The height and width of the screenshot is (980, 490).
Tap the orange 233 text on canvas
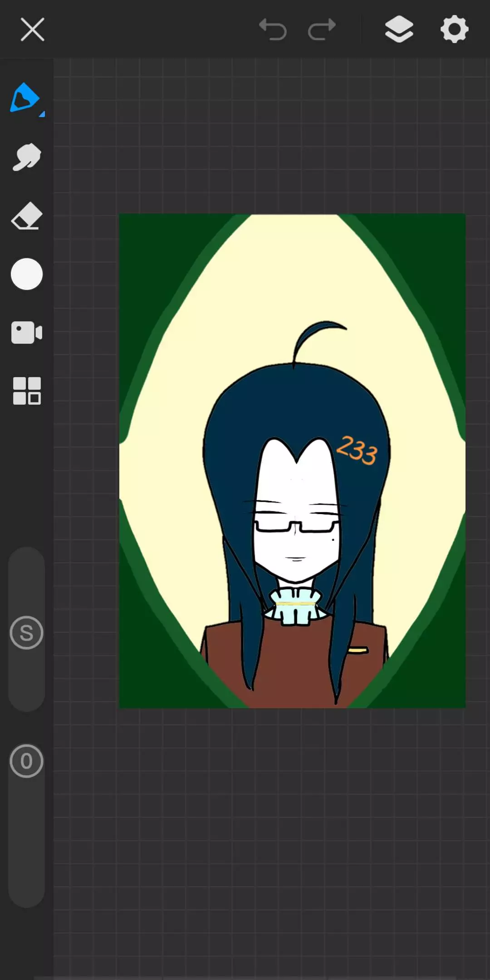point(357,450)
